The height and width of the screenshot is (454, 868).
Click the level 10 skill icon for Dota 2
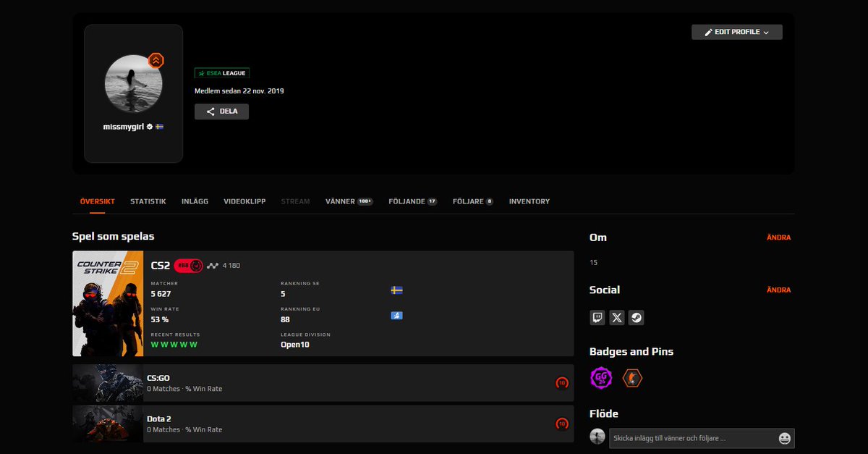point(562,424)
